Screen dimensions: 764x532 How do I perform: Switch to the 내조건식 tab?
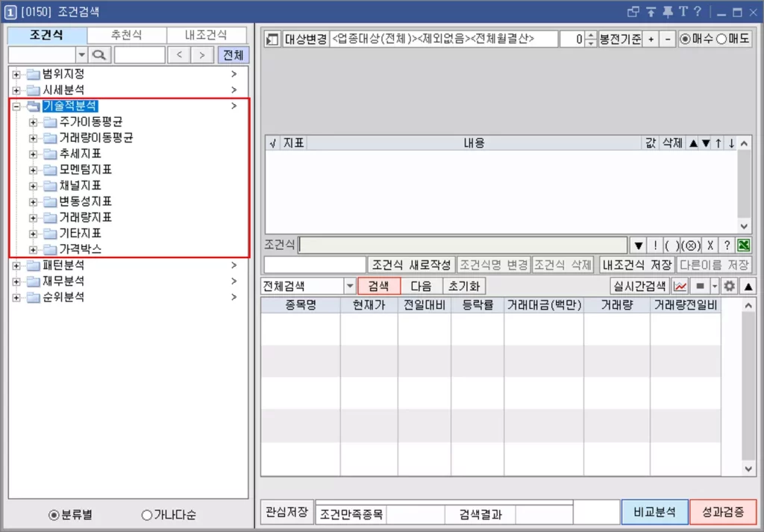click(x=207, y=36)
